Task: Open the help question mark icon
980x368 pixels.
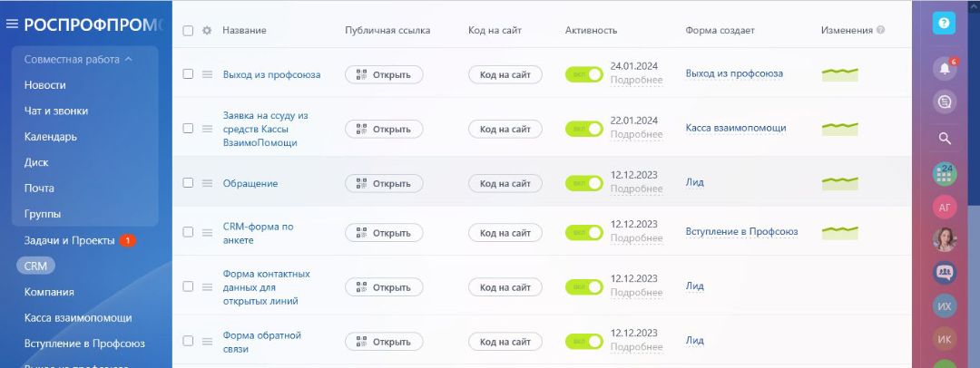Action: (x=945, y=24)
